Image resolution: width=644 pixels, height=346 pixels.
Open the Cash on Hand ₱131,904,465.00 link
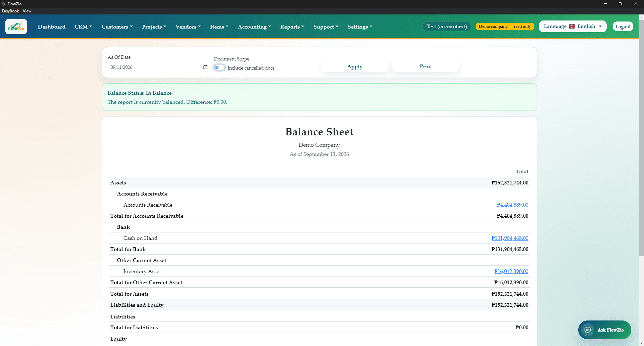click(x=510, y=238)
